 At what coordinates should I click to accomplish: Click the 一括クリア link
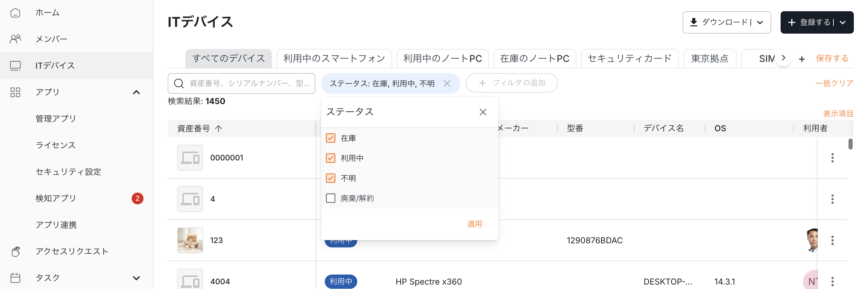(834, 83)
